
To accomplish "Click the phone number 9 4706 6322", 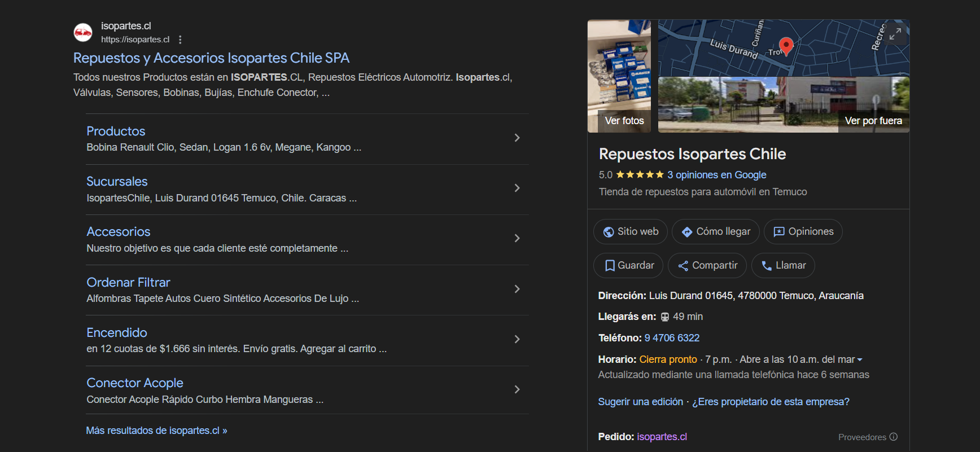I will pos(672,338).
